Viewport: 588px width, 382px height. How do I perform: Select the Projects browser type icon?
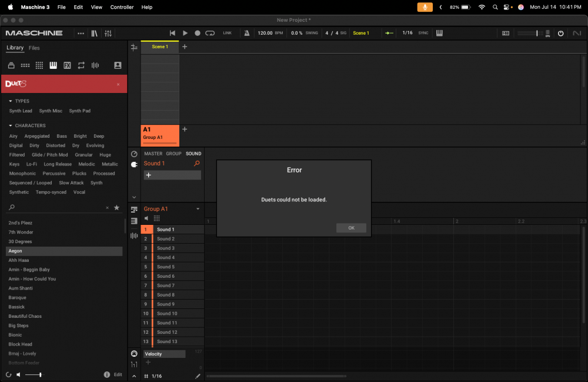point(11,65)
